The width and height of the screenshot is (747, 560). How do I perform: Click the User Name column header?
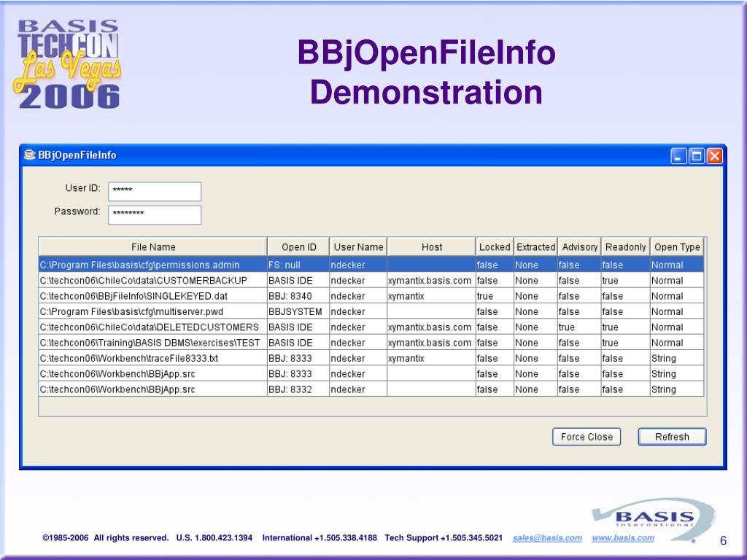[358, 247]
